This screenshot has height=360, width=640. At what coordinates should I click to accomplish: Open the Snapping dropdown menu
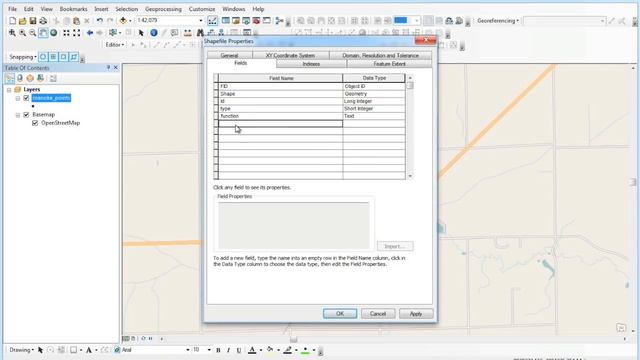23,57
